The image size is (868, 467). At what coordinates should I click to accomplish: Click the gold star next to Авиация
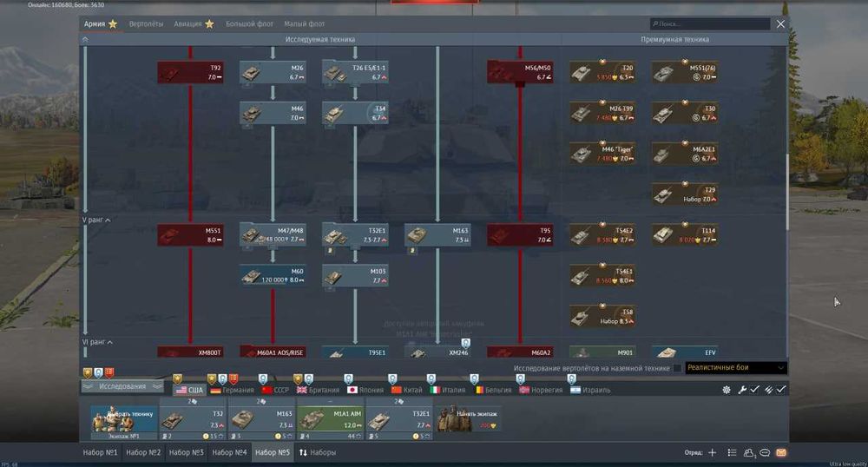pos(209,23)
